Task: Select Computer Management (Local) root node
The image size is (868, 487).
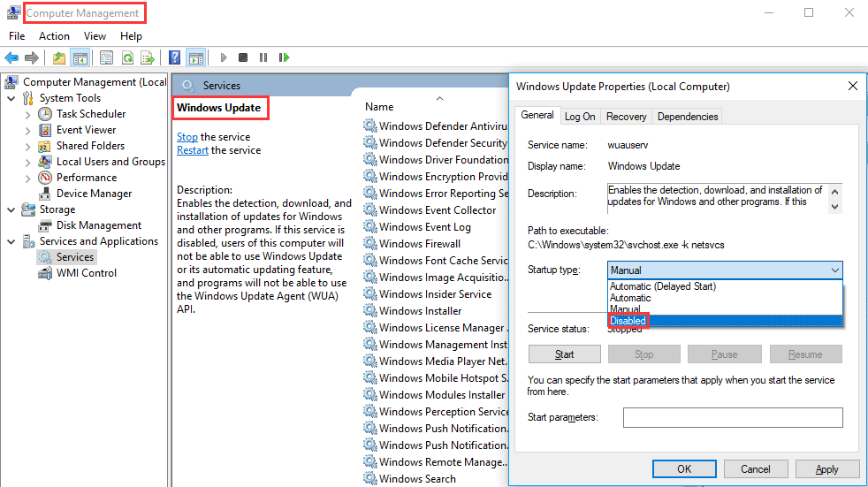Action: coord(94,82)
